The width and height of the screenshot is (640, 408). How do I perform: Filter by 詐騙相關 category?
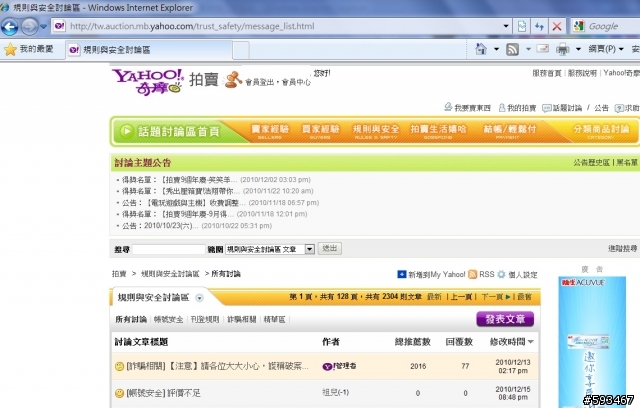241,319
